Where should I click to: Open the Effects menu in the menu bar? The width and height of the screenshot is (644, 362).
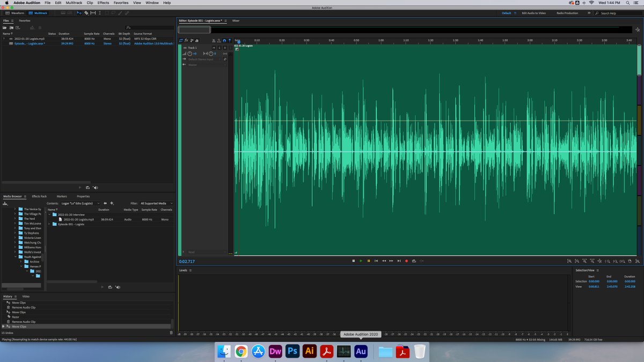103,3
